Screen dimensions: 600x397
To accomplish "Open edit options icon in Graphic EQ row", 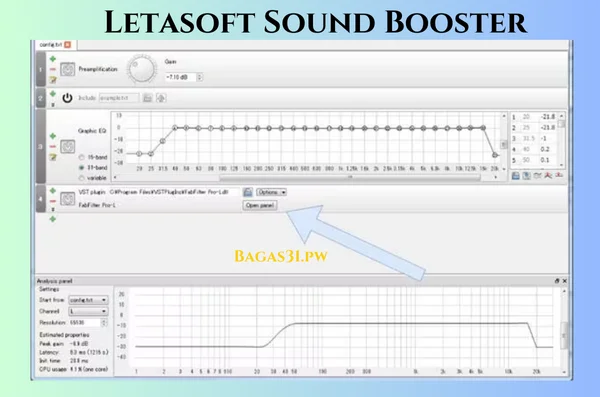I will point(53,157).
